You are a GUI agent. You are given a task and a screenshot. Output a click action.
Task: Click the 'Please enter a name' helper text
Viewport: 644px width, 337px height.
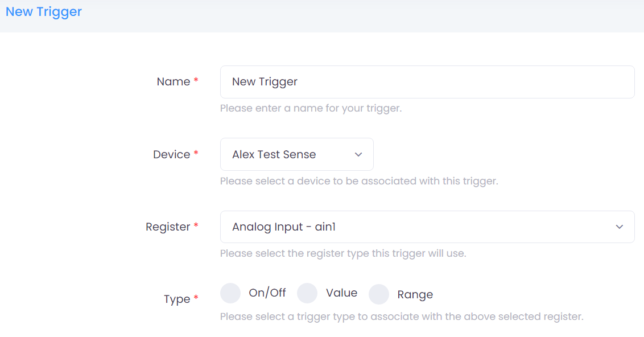[311, 108]
